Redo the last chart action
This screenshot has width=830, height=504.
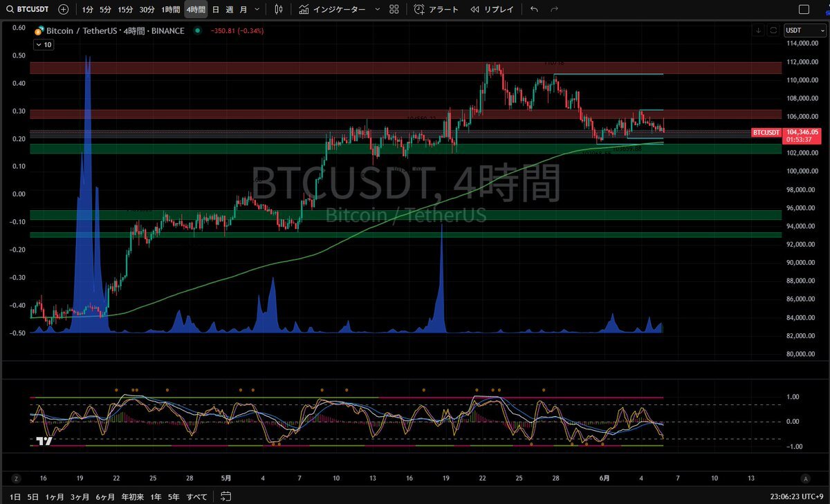click(x=554, y=10)
